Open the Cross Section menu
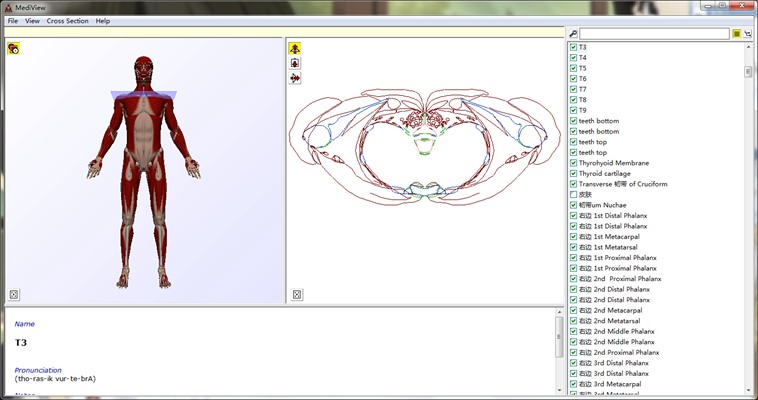The height and width of the screenshot is (400, 758). click(67, 21)
